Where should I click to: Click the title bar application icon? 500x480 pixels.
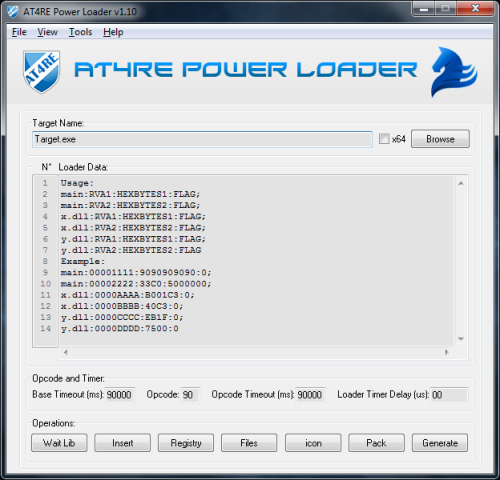[x=13, y=12]
